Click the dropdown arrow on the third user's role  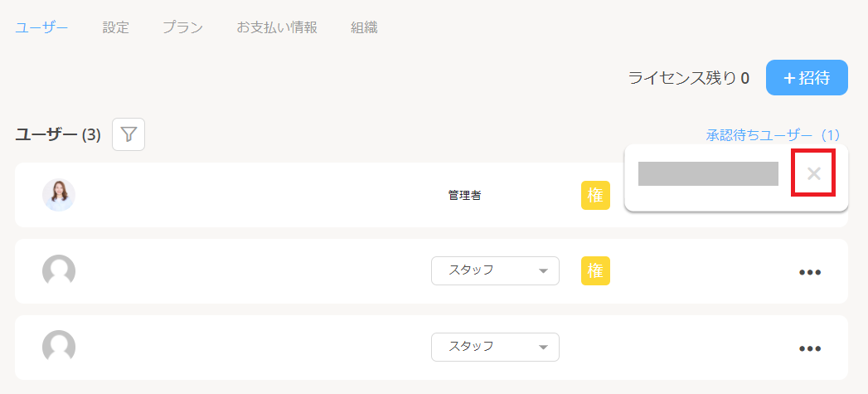[x=544, y=348]
